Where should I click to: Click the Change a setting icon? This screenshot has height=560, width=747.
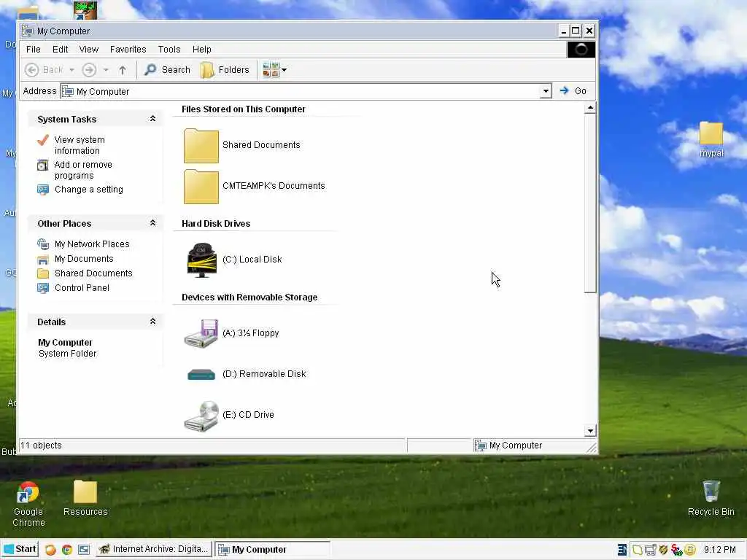pos(43,190)
